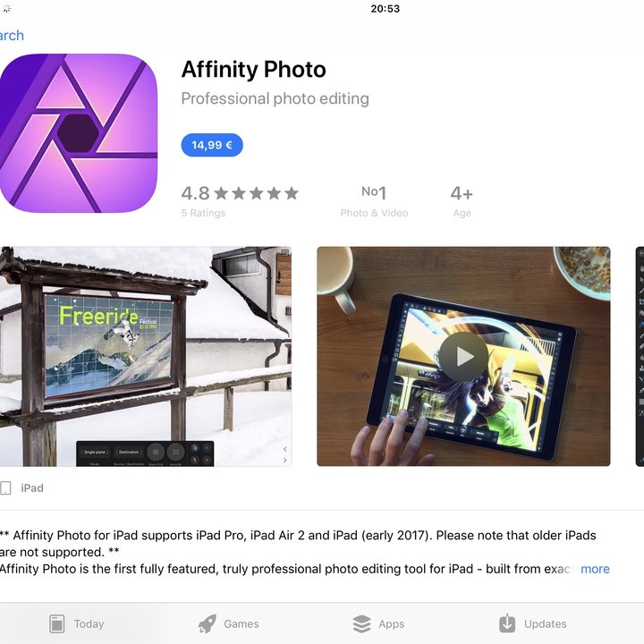Go back to Search

pos(12,35)
